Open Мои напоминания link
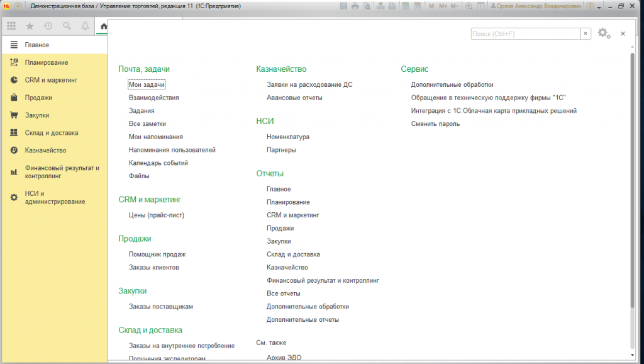The image size is (644, 364). click(156, 137)
